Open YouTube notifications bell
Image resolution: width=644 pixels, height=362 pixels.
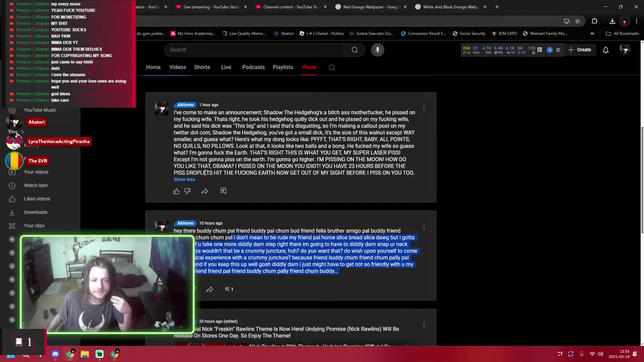click(x=606, y=50)
